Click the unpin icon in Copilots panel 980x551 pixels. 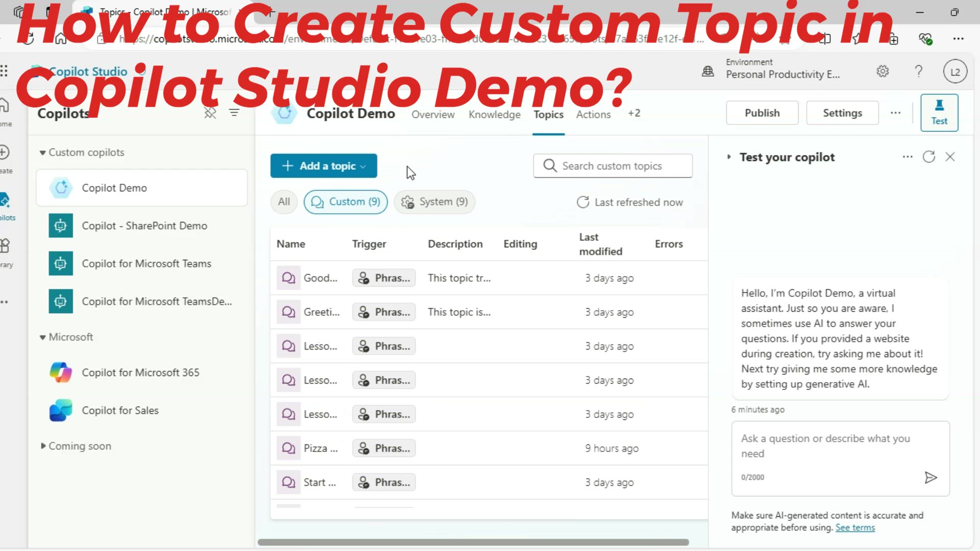coord(210,113)
